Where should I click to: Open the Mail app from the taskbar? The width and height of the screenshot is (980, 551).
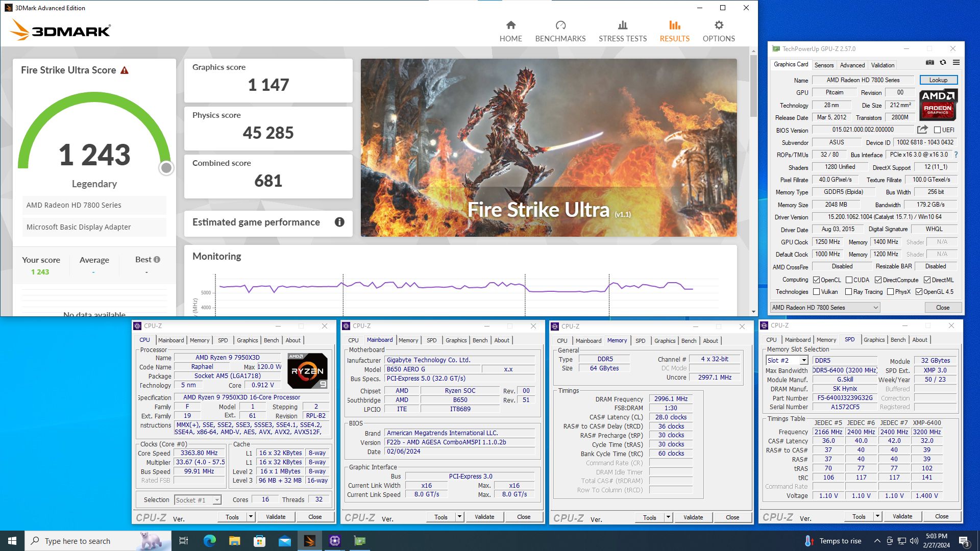pyautogui.click(x=284, y=541)
